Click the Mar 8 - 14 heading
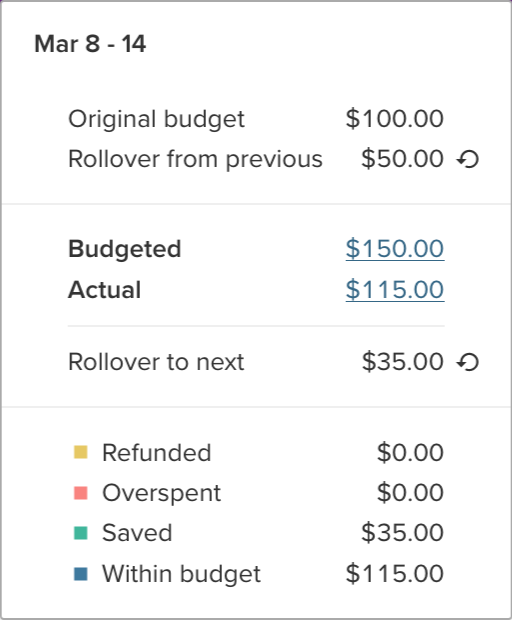 click(x=90, y=43)
